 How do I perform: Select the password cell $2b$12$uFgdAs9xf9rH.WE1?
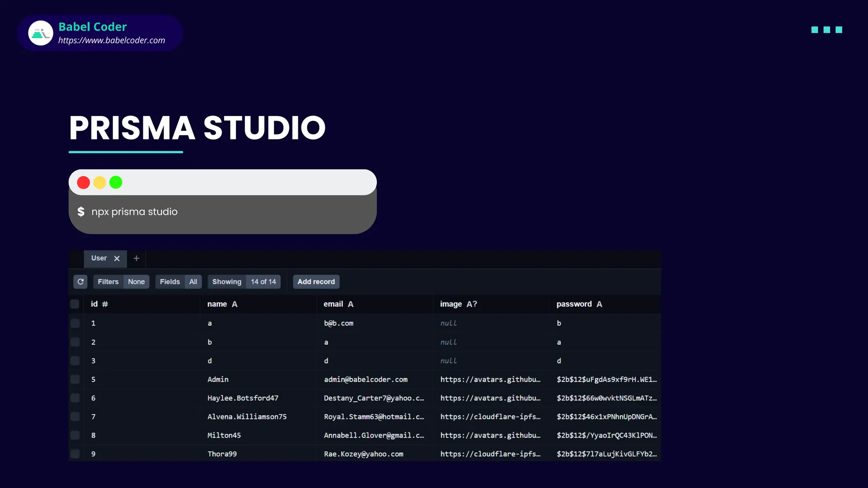605,379
